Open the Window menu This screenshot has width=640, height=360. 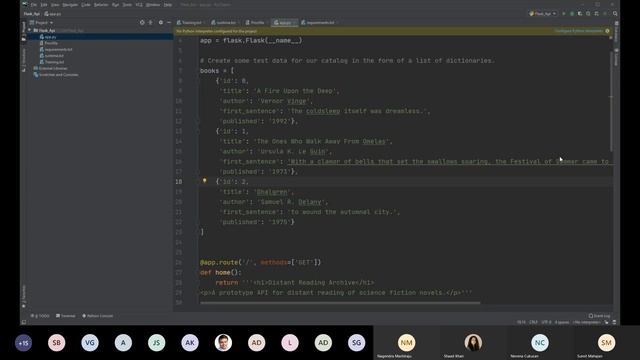click(153, 4)
